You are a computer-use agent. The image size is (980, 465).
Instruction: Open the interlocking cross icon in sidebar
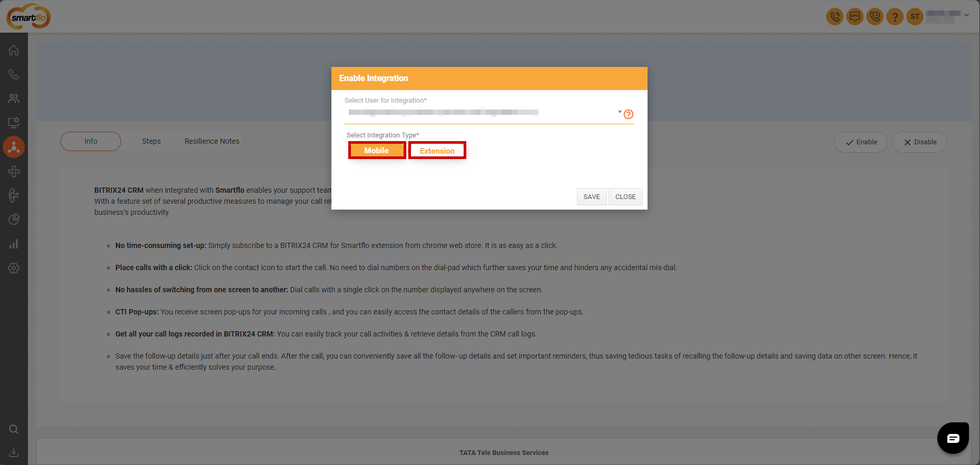14,171
